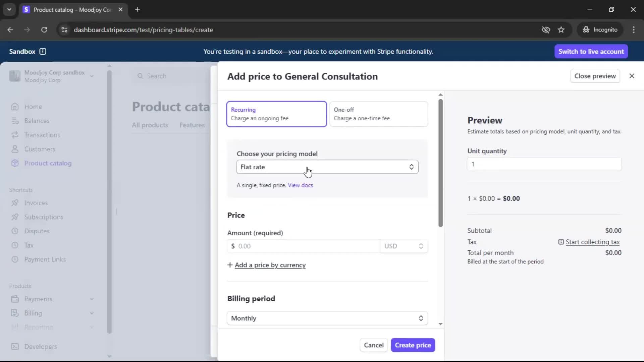Image resolution: width=644 pixels, height=362 pixels.
Task: Click the Customers person icon
Action: [15, 149]
